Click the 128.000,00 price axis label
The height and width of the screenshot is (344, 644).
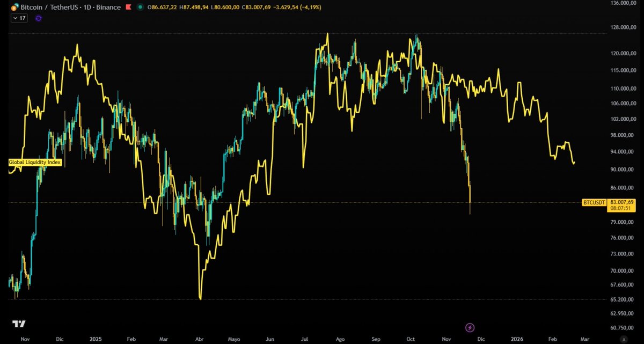pos(624,27)
